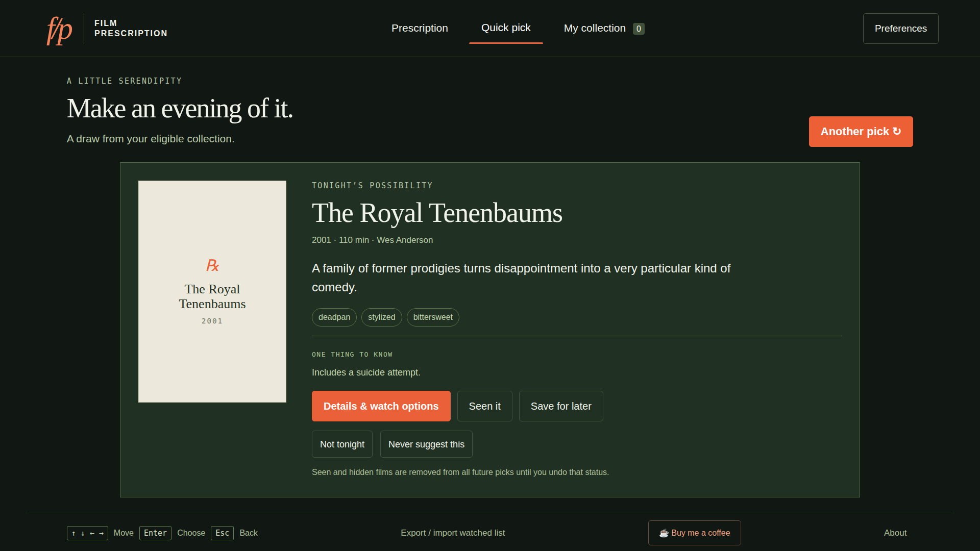980x551 pixels.
Task: Choose Not tonight
Action: (342, 444)
